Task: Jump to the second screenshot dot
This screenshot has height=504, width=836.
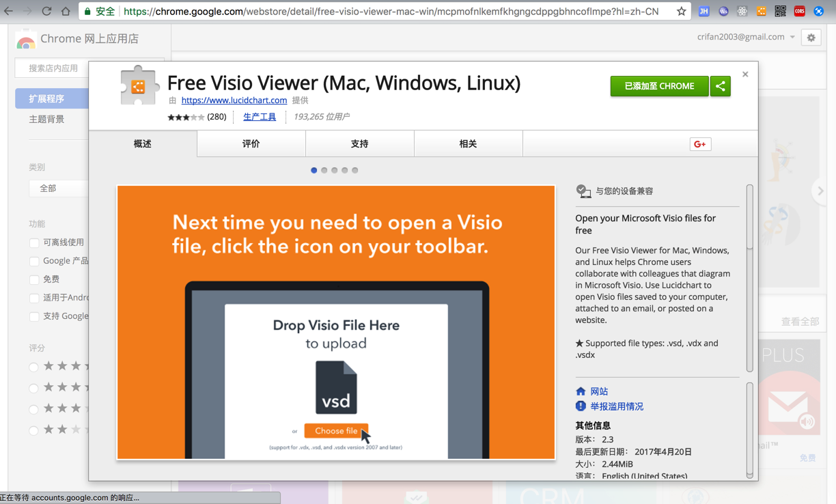Action: (324, 170)
